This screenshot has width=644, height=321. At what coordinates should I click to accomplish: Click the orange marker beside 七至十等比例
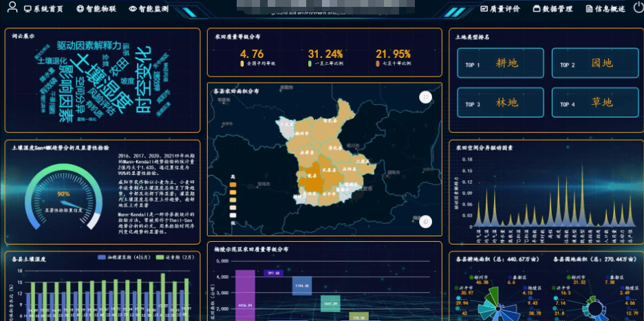click(378, 63)
